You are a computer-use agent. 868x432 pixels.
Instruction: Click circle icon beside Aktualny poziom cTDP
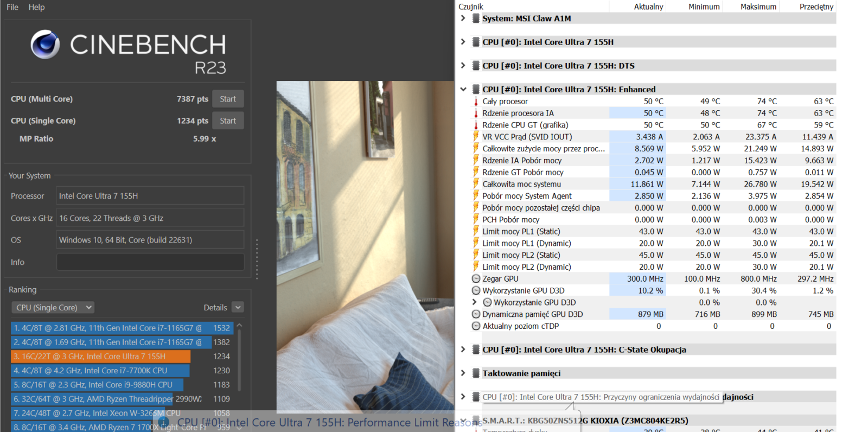476,326
